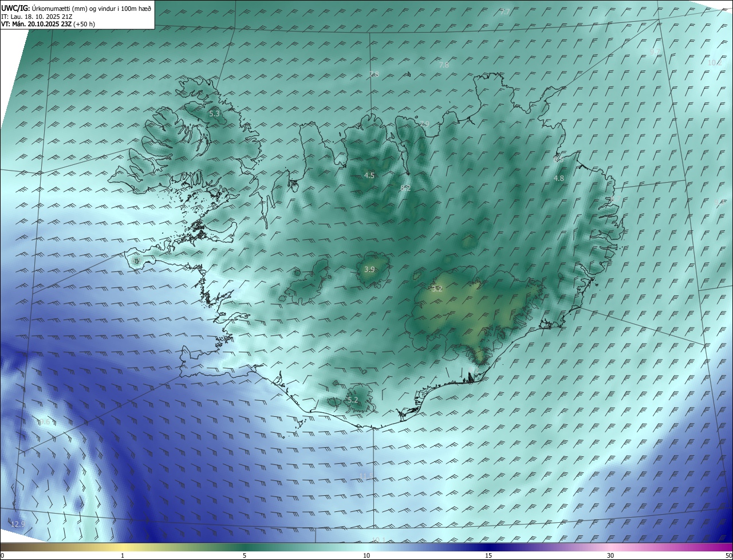Image resolution: width=733 pixels, height=560 pixels.
Task: Click the 12.9 value in the southwest corner
Action: (18, 524)
